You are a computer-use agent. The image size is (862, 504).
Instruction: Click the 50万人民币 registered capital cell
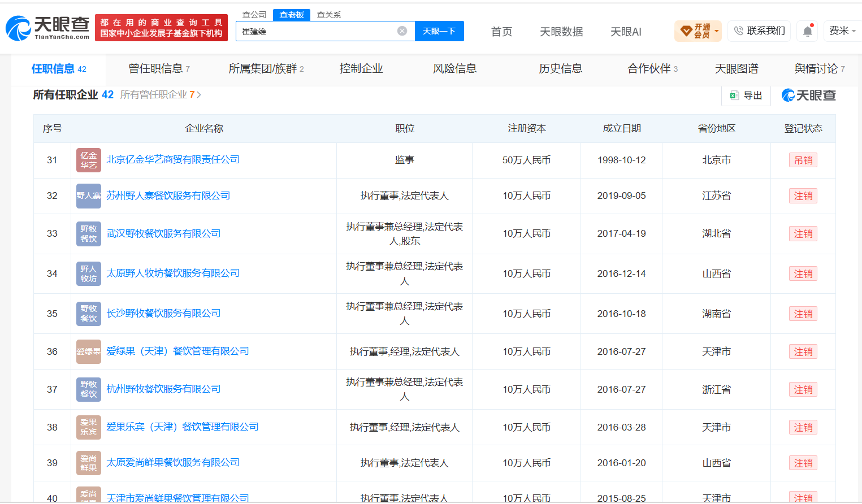[x=527, y=160]
